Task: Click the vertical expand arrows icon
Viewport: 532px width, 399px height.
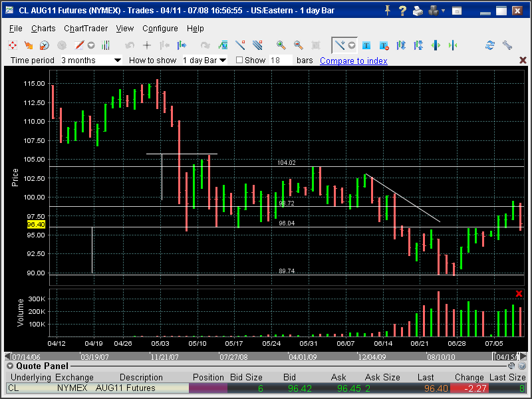Action: 401,45
